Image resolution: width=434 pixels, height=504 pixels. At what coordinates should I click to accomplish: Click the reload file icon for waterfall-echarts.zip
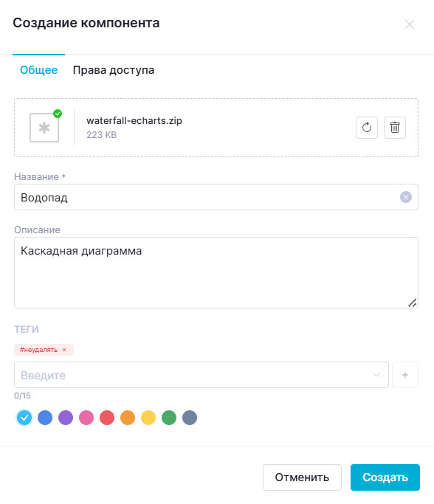[x=367, y=128]
